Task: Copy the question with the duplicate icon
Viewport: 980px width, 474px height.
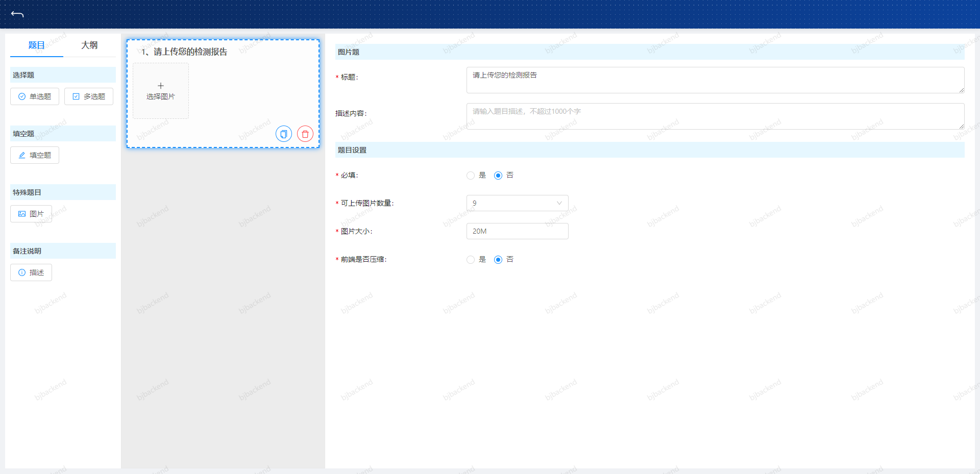Action: pyautogui.click(x=284, y=134)
